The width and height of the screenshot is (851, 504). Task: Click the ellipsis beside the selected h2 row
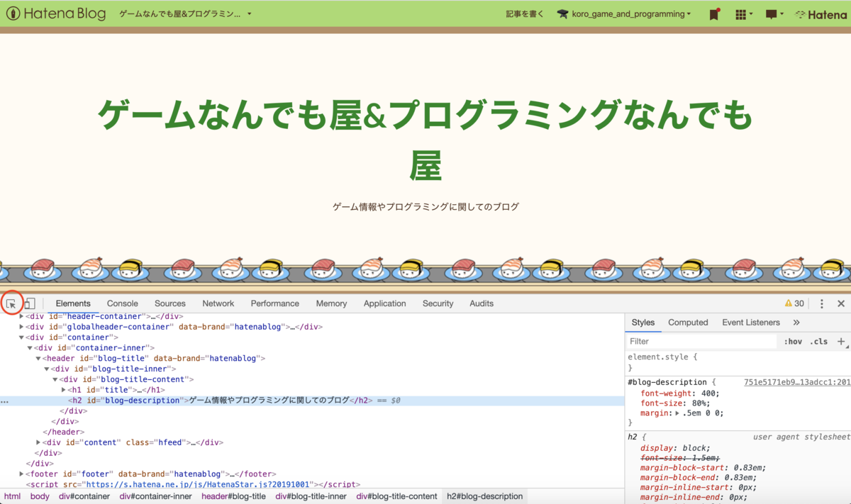click(5, 401)
